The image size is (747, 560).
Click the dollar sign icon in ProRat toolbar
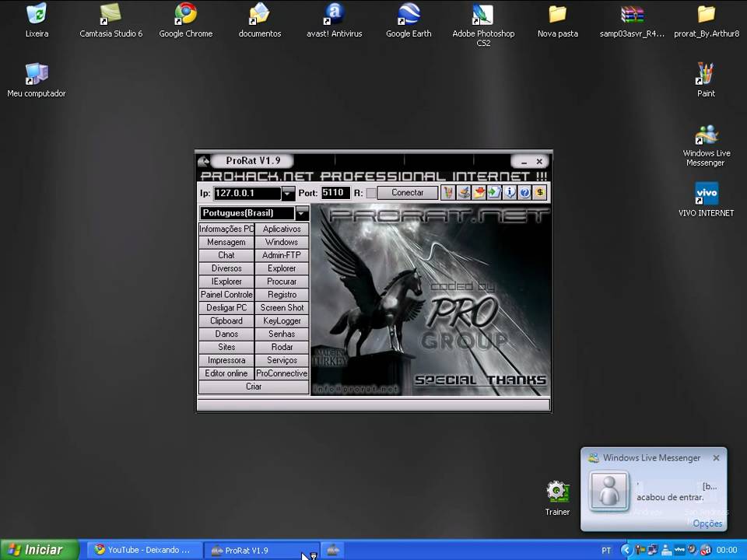point(540,192)
